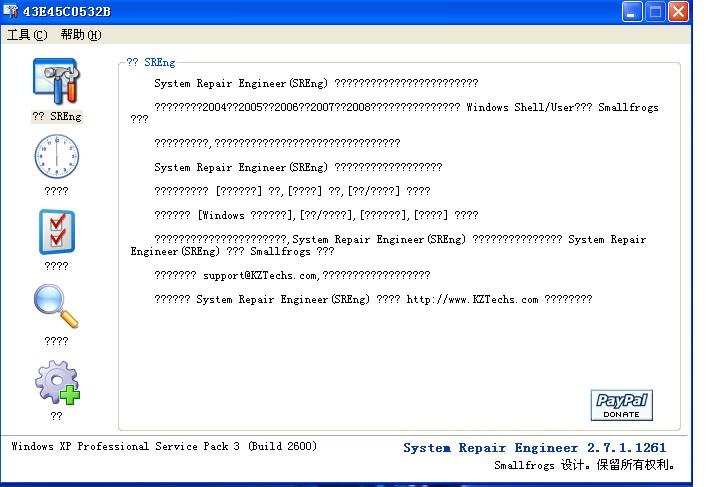Image resolution: width=720 pixels, height=487 pixels.
Task: Click the line mentioning Windows Shell/User
Action: coord(394,113)
